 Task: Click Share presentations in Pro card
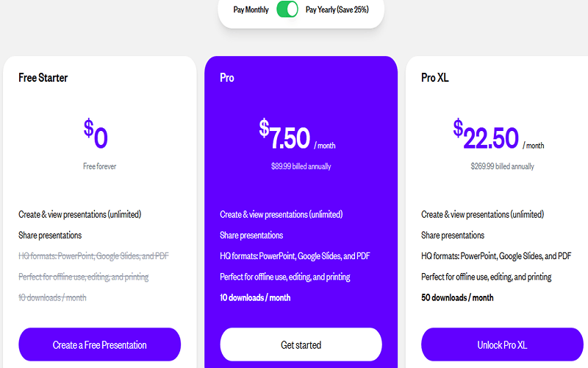[x=251, y=236]
